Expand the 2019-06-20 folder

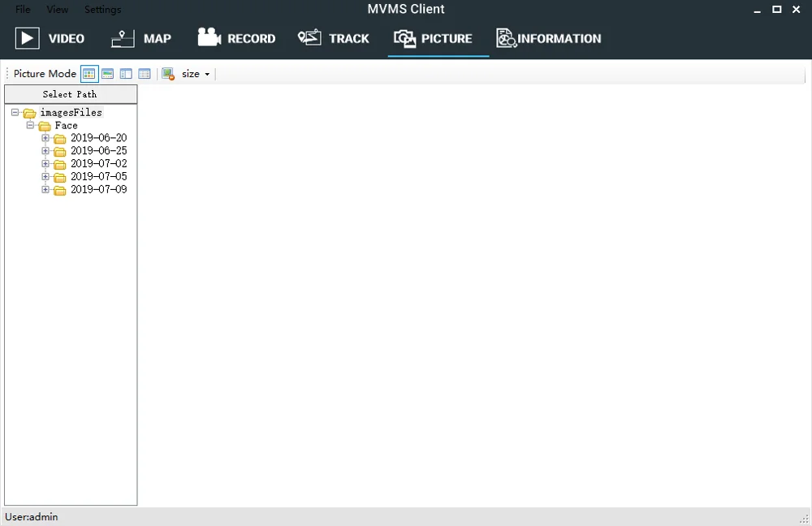click(45, 138)
